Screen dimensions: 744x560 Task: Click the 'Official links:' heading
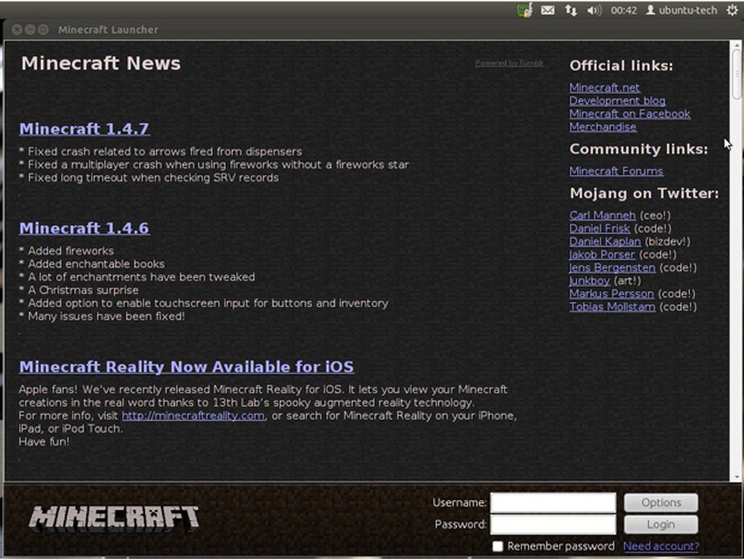[x=621, y=66]
